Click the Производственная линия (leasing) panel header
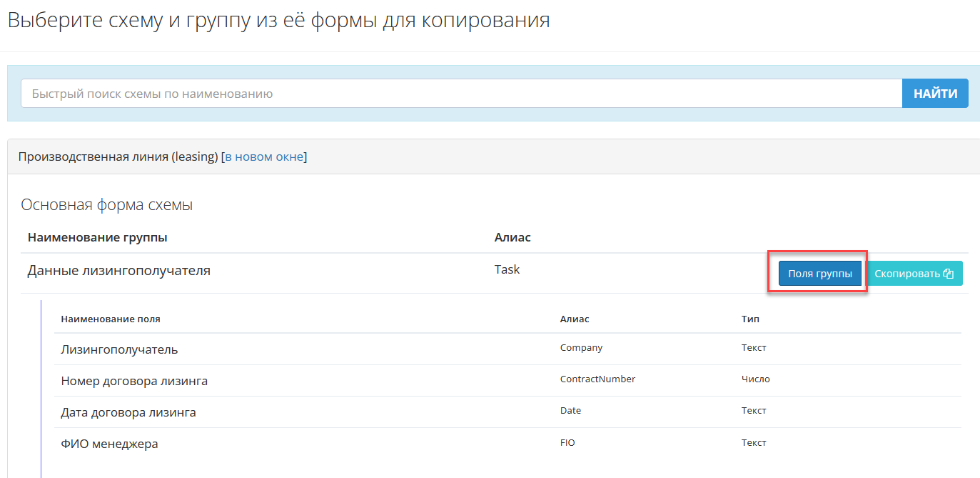This screenshot has height=478, width=980. coord(118,156)
